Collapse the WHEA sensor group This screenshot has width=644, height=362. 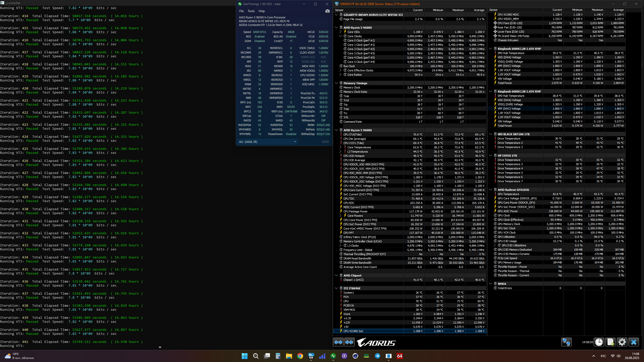(491, 284)
